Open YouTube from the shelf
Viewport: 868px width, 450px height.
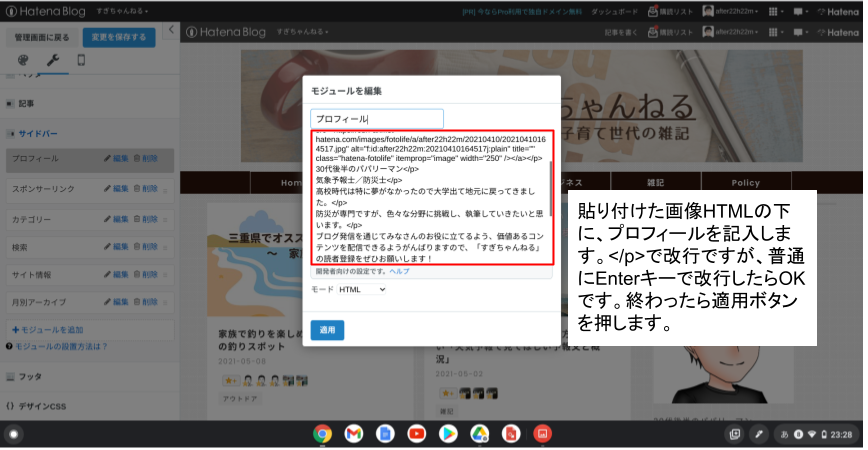(417, 434)
